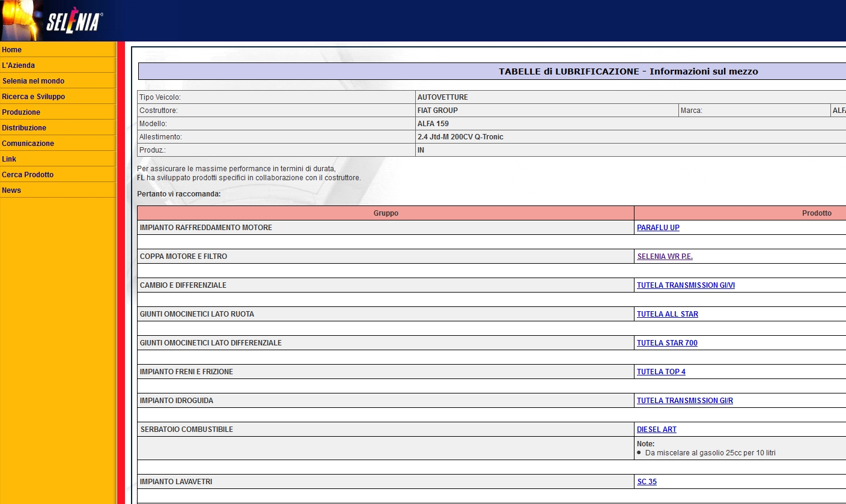Open Selenia nel mondo section
This screenshot has height=504, width=846.
(x=33, y=81)
